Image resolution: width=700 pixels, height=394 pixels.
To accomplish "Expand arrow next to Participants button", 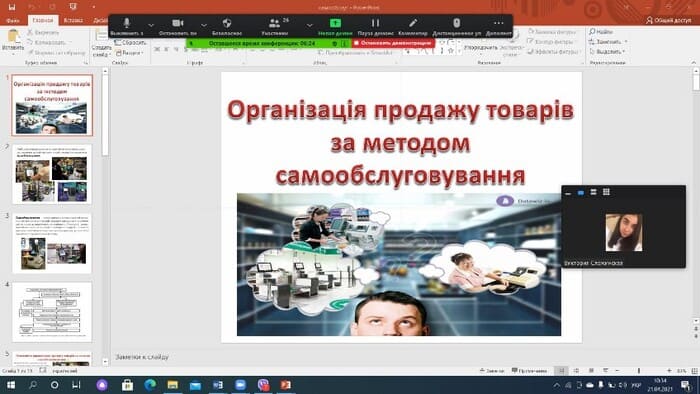I will coord(309,25).
